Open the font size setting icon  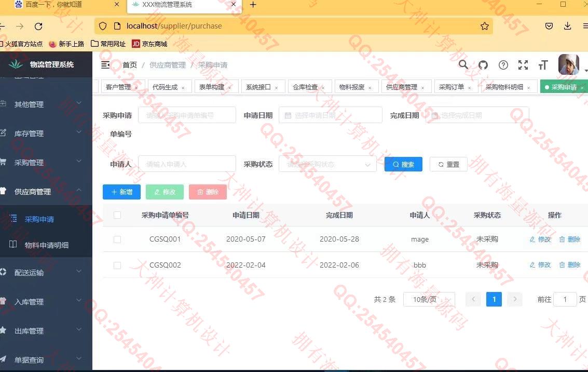coord(543,65)
